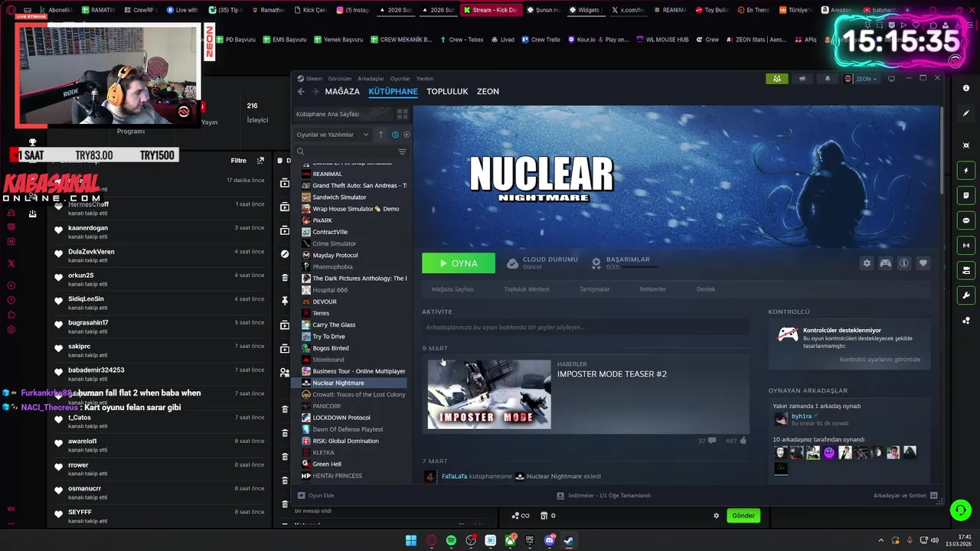The width and height of the screenshot is (980, 551).
Task: Click the Steam forward navigation arrow
Action: point(315,91)
